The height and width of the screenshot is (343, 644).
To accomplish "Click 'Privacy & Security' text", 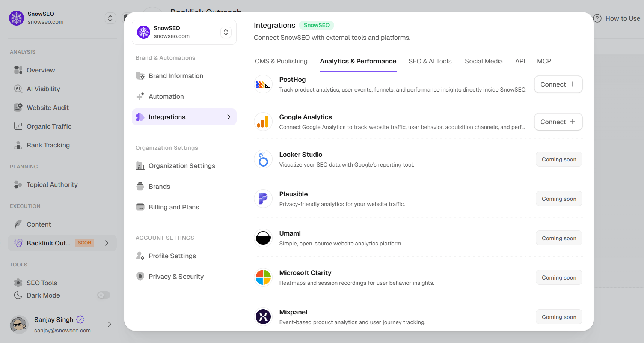I will (176, 277).
